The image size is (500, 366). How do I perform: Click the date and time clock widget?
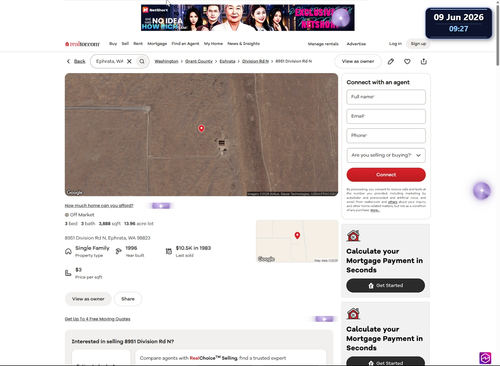click(459, 23)
